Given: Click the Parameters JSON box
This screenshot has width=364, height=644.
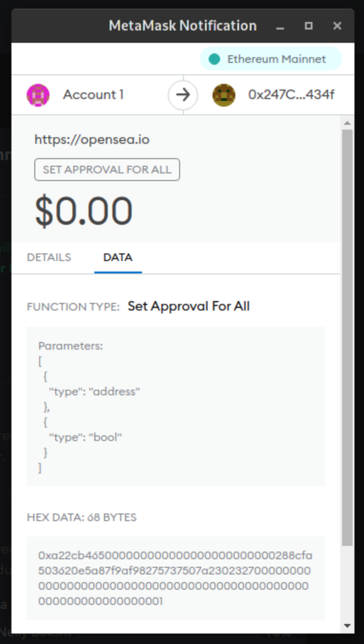Looking at the screenshot, I should point(176,405).
